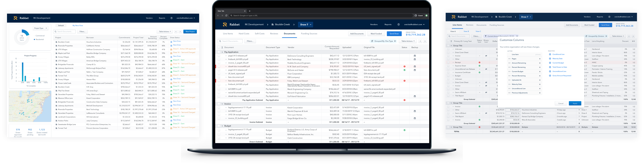The width and height of the screenshot is (644, 164).
Task: Apply the Customize Columns changes
Action: (575, 103)
